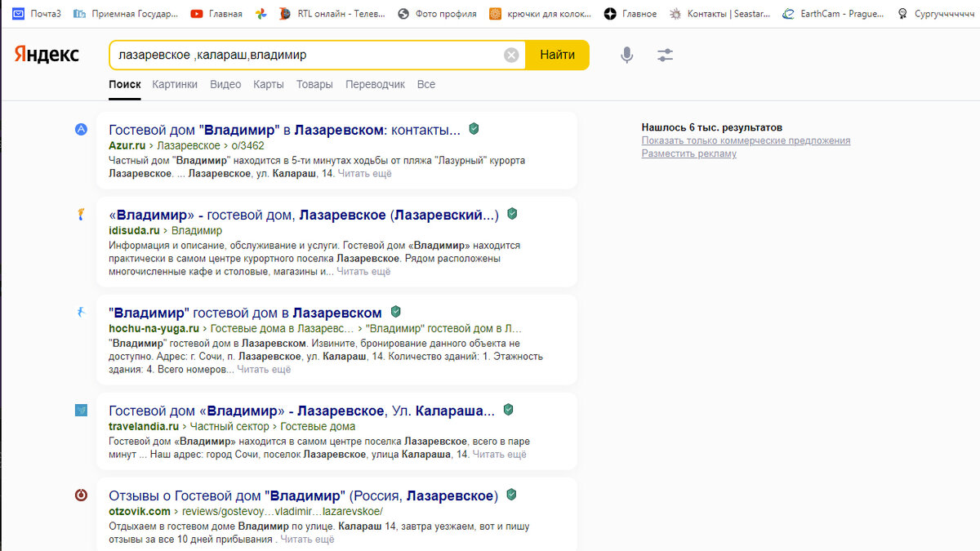
Task: Click the Найти search button
Action: point(557,55)
